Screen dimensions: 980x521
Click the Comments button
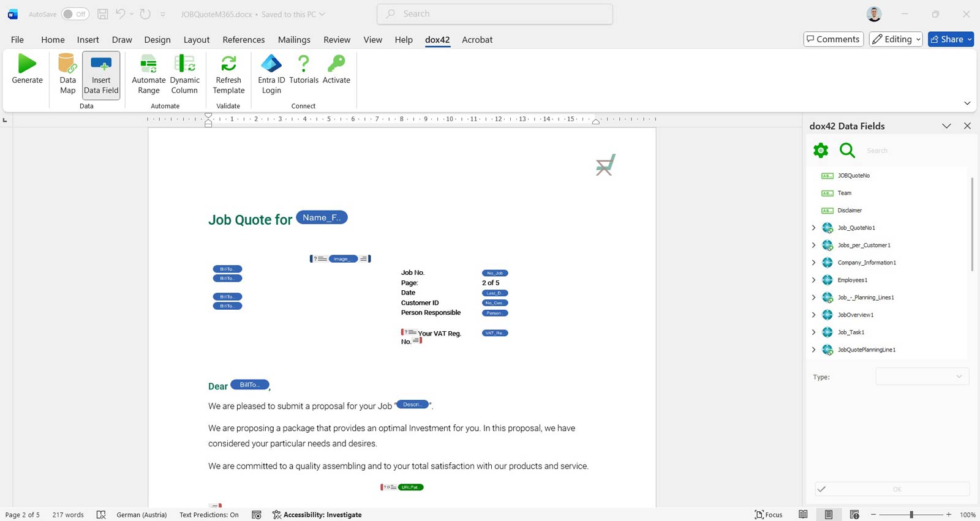pyautogui.click(x=833, y=39)
